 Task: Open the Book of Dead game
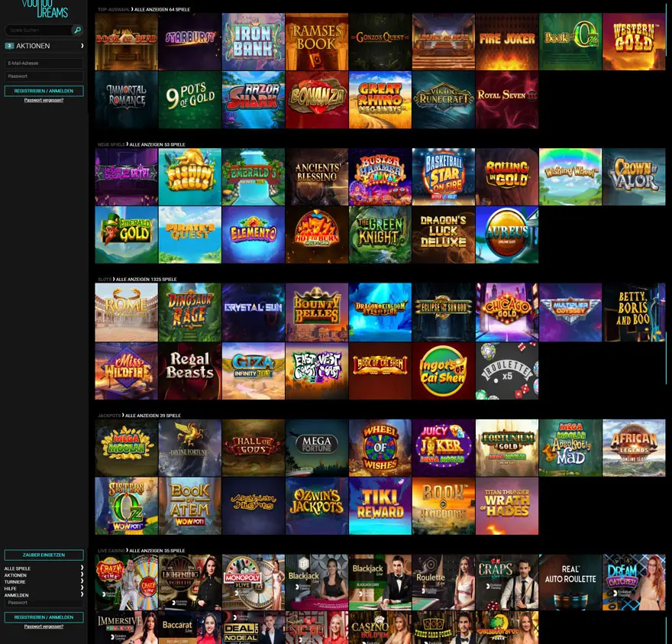pos(127,41)
